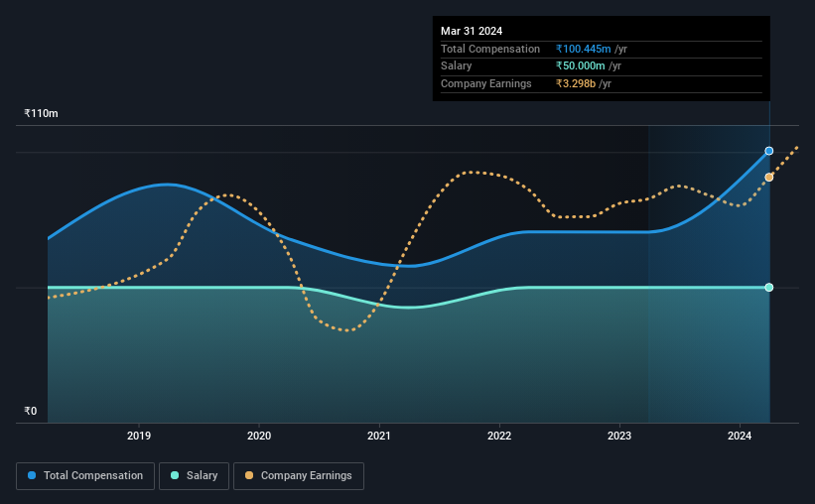Click the 2021 x-axis label

(379, 436)
